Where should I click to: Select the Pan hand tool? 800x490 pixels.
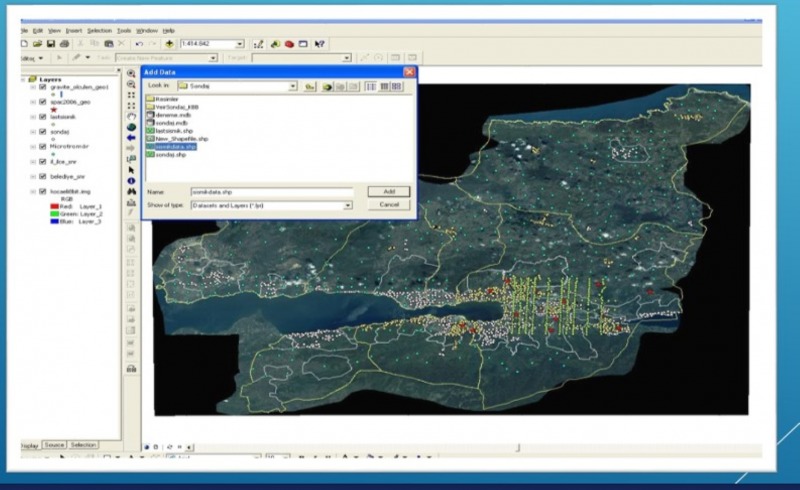click(x=131, y=118)
